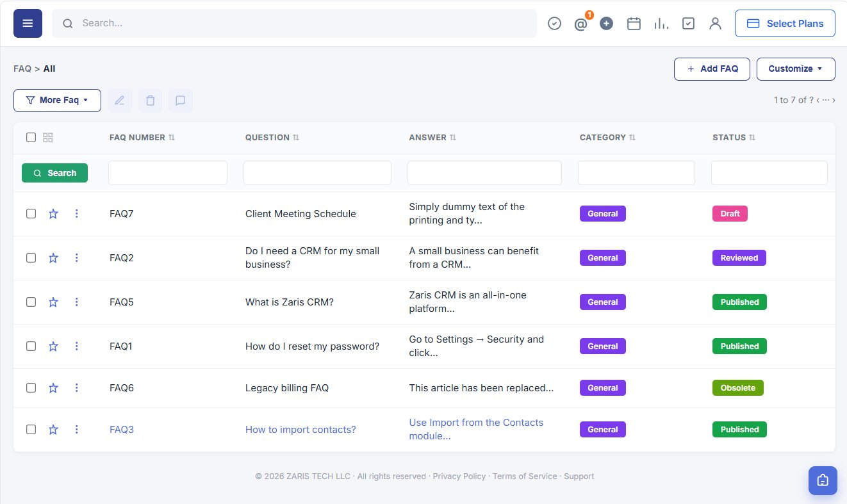Image resolution: width=847 pixels, height=504 pixels.
Task: Star the FAQ3 row
Action: click(x=53, y=430)
